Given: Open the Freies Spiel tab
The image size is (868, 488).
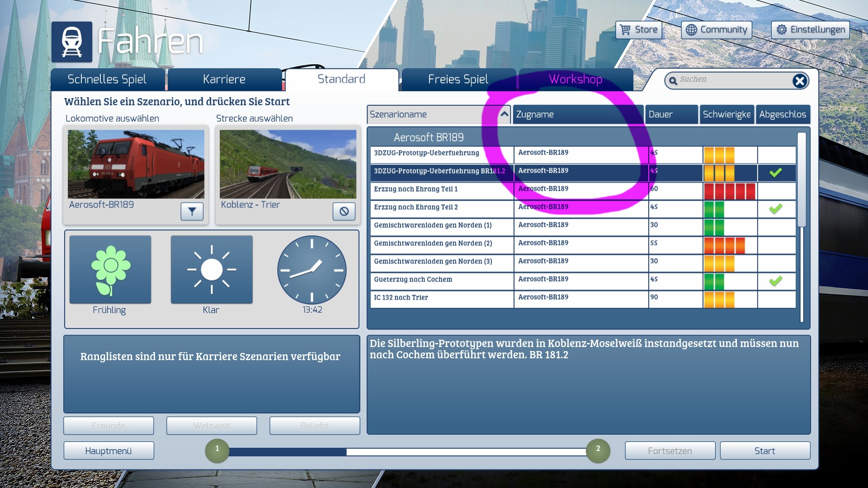Looking at the screenshot, I should point(458,80).
